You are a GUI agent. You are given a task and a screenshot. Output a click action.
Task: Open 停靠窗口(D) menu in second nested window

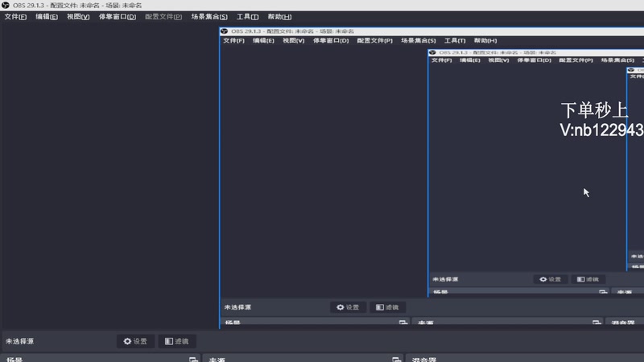[x=534, y=60]
